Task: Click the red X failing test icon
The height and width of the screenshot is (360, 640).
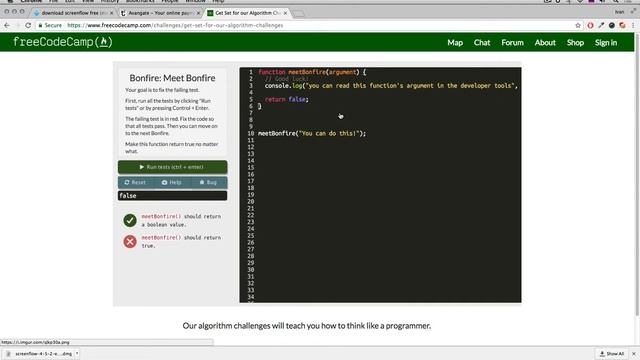Action: pyautogui.click(x=130, y=242)
